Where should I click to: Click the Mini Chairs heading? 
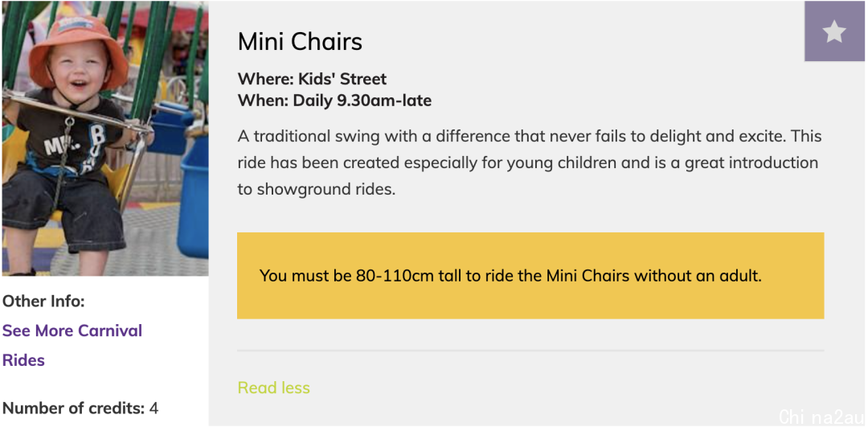[300, 42]
